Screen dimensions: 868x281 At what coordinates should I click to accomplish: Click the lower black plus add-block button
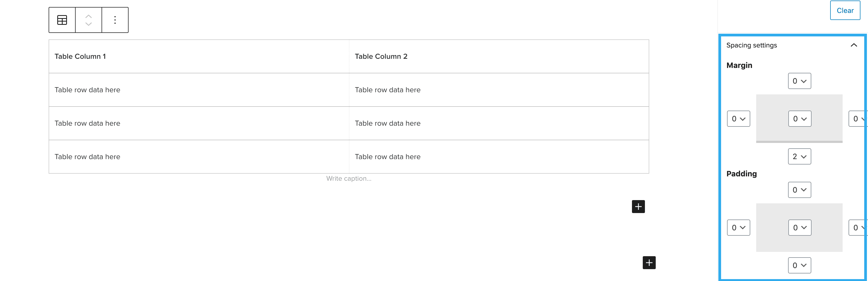pos(649,262)
